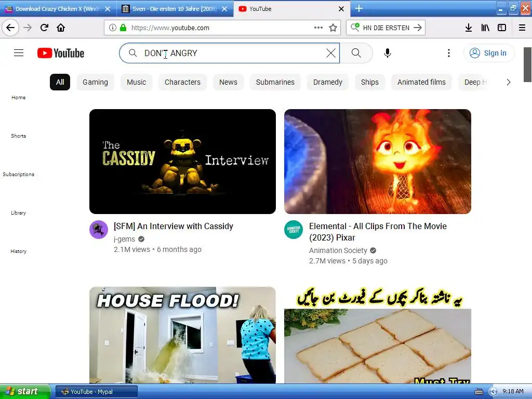Click the YouTube logo
Screen dimensions: 532x399
[61, 54]
